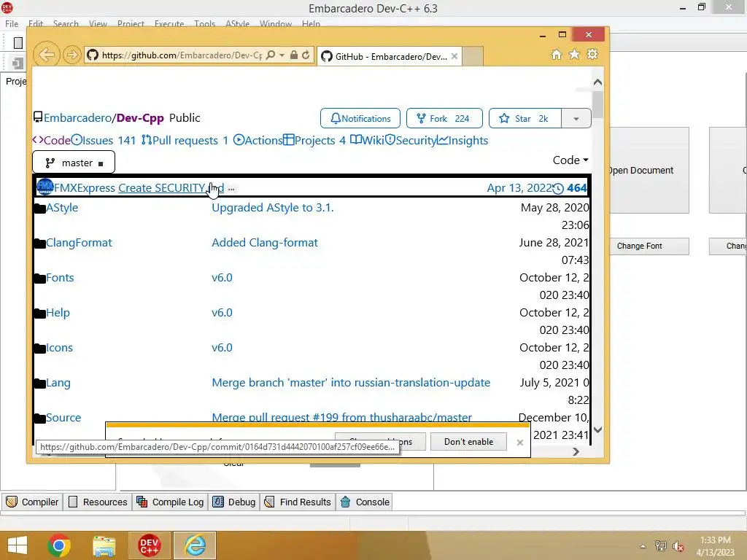Switch to the Debug panel tab
The width and height of the screenshot is (747, 560).
(234, 502)
